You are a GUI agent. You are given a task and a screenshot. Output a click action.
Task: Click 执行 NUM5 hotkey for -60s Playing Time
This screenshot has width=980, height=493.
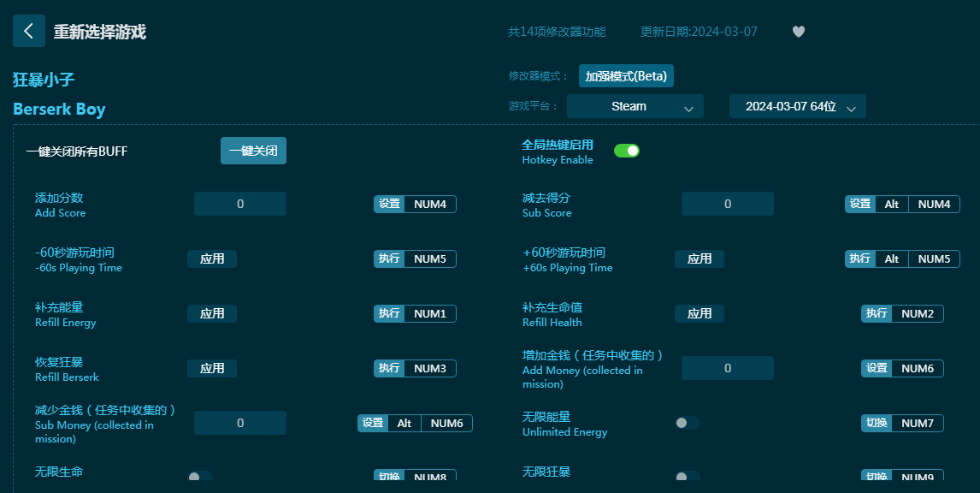[415, 259]
